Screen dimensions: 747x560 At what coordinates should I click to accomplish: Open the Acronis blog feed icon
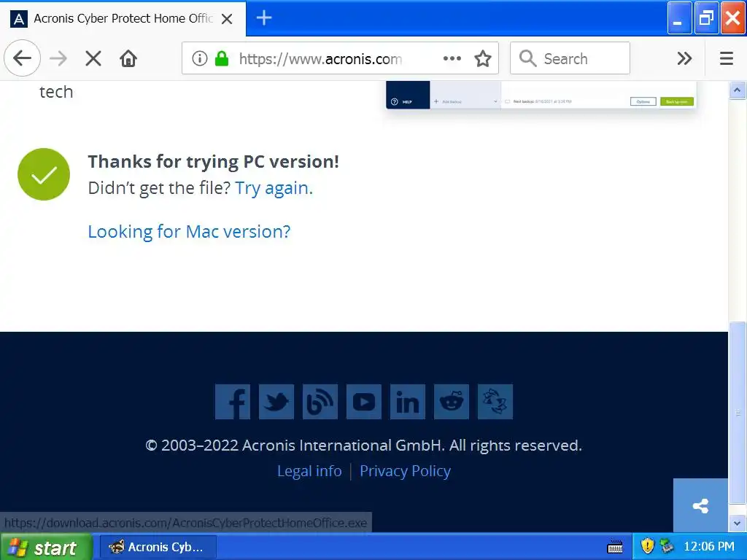(320, 402)
